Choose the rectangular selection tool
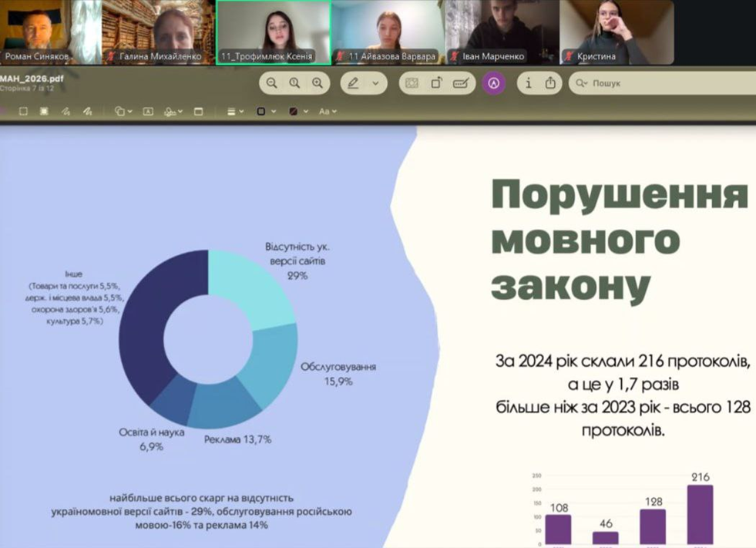The height and width of the screenshot is (548, 756). [x=23, y=112]
